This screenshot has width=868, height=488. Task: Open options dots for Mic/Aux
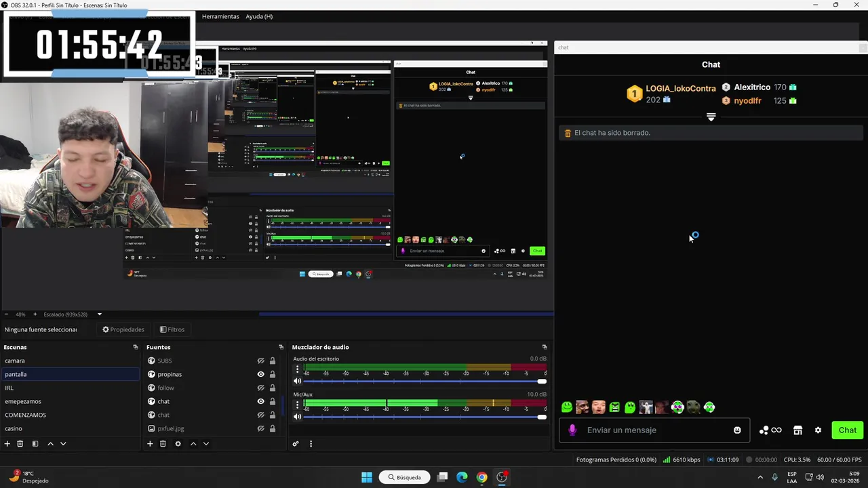click(297, 405)
